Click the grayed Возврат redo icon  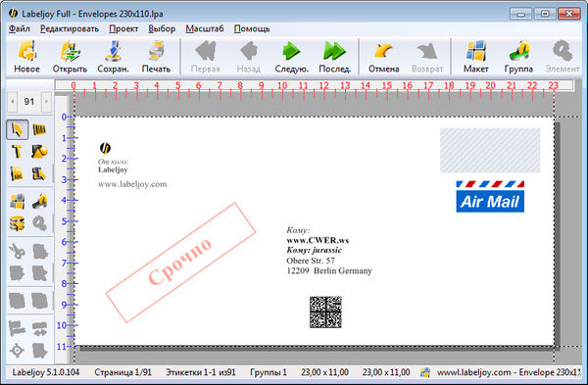pos(427,57)
